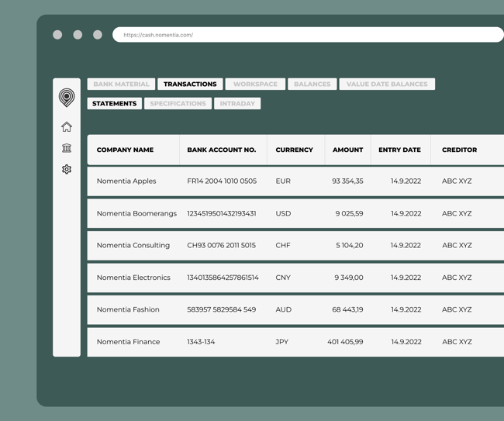Click account number 12345195014321934​31
The image size is (504, 421).
coord(222,214)
